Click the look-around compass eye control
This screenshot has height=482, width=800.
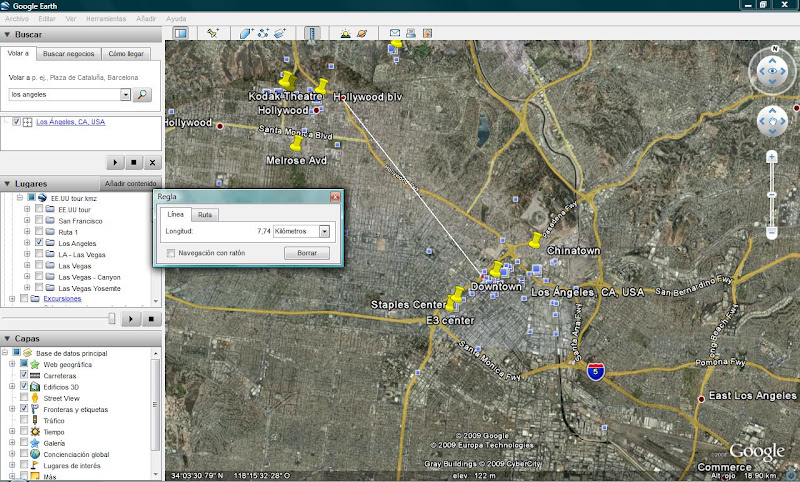pos(772,71)
